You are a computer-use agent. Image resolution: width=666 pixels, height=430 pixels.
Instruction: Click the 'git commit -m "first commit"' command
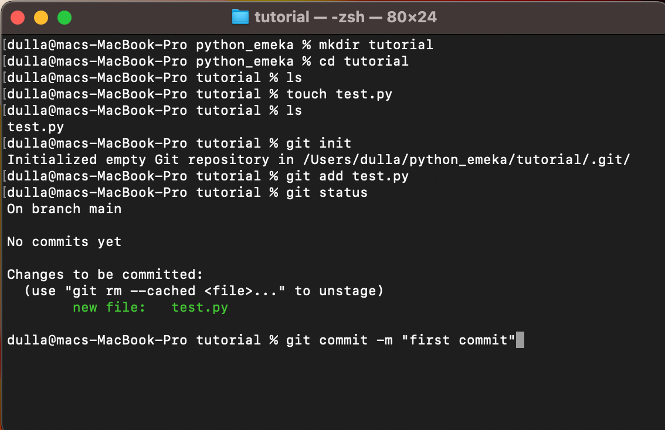(x=401, y=340)
